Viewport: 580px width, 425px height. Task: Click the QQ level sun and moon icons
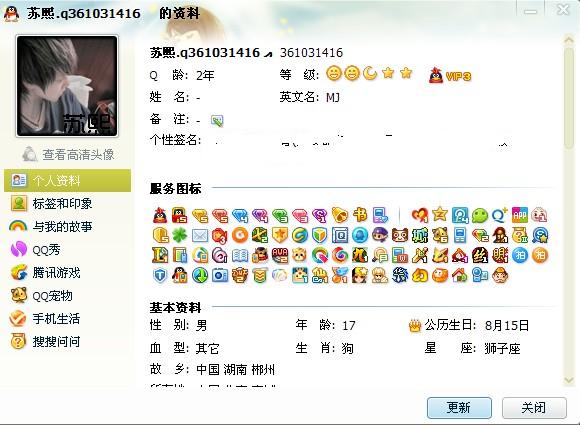pos(369,73)
